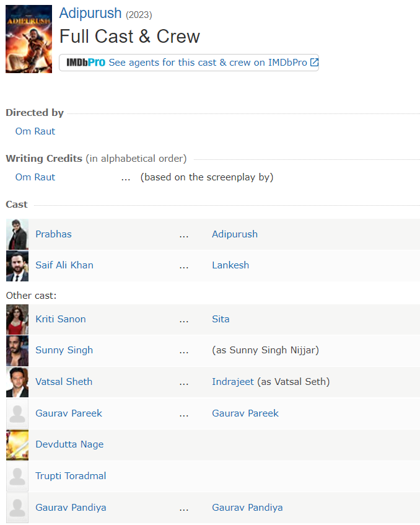Click the external link icon on IMDbPro button

tap(314, 63)
